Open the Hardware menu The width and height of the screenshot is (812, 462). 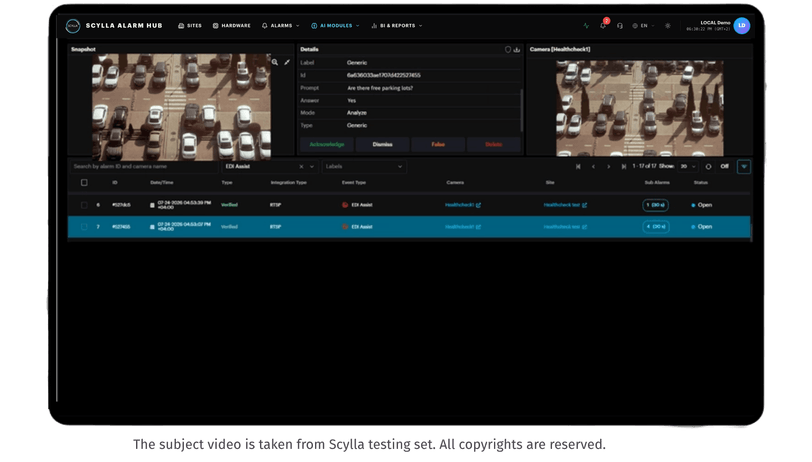click(231, 25)
